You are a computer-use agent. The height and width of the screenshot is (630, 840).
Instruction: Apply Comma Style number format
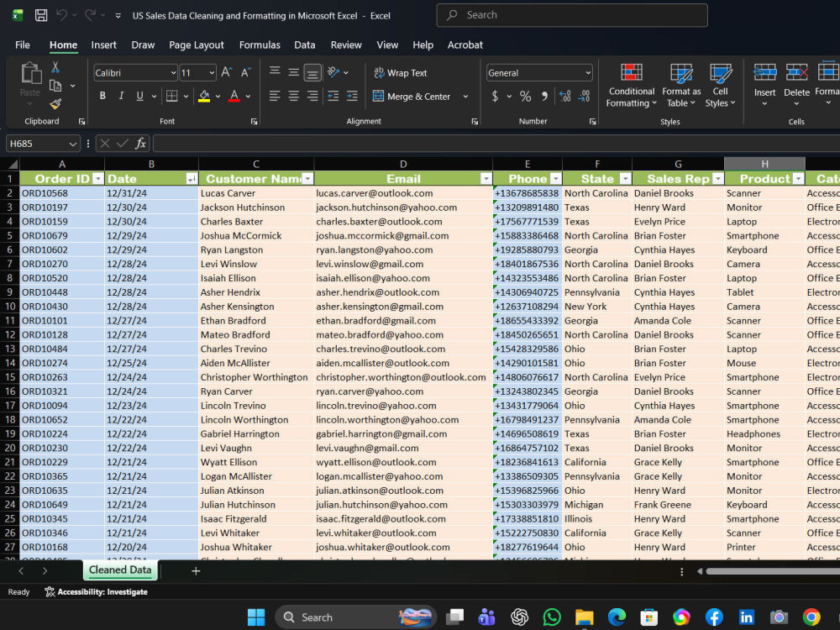[x=545, y=96]
